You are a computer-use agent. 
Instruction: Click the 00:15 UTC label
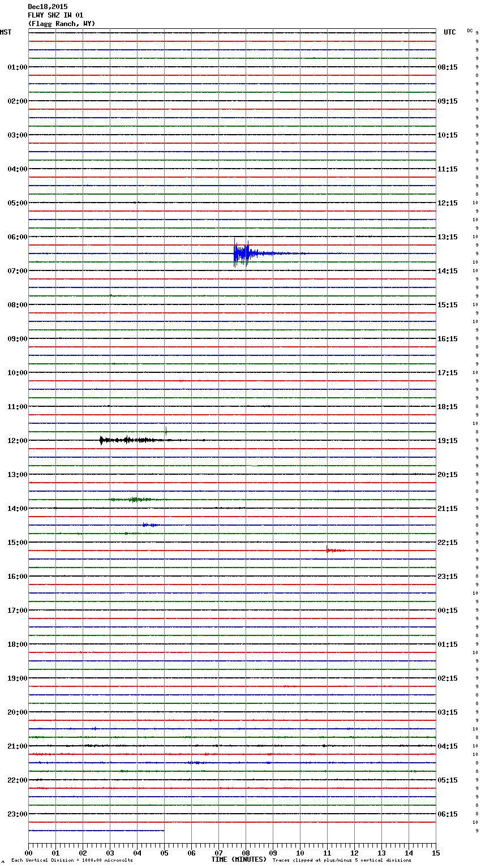[x=448, y=611]
